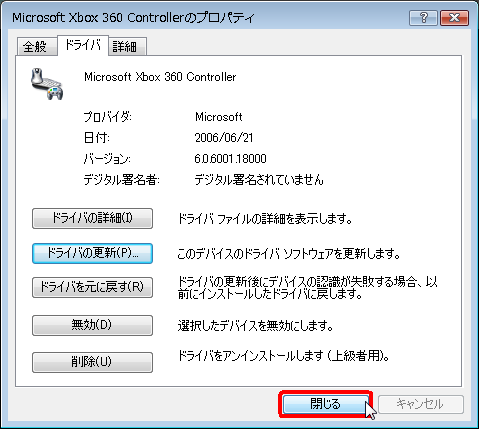Click the provider value Microsoft
479x429 pixels.
point(219,117)
